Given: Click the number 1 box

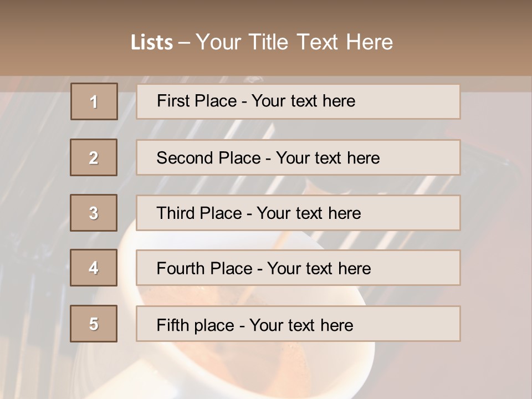Looking at the screenshot, I should click(94, 101).
